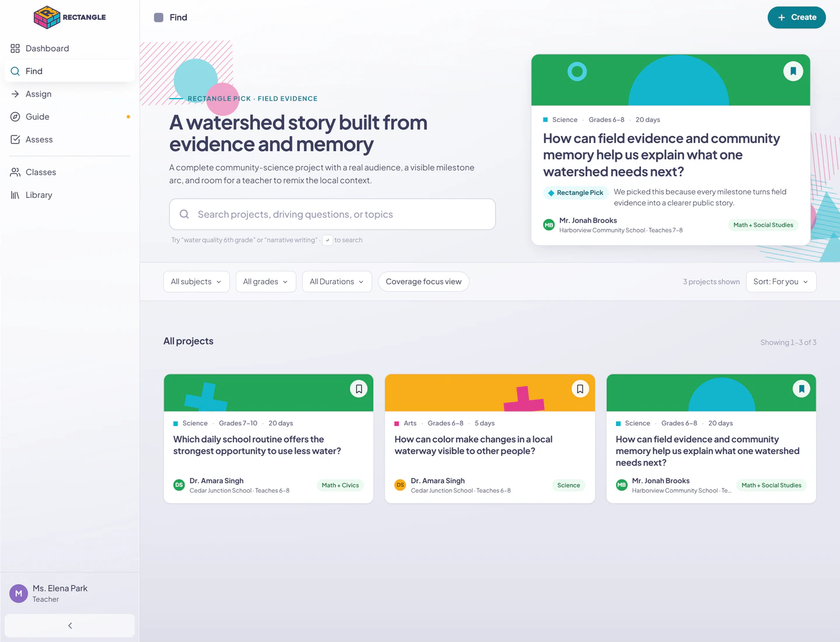Click the Assign arrow icon in sidebar
The width and height of the screenshot is (840, 642).
15,94
